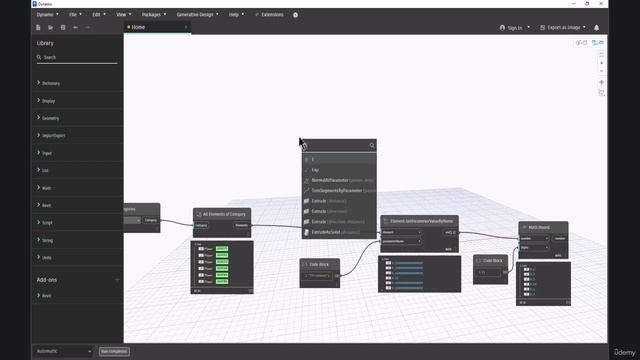Click the parameterName input port

402,241
